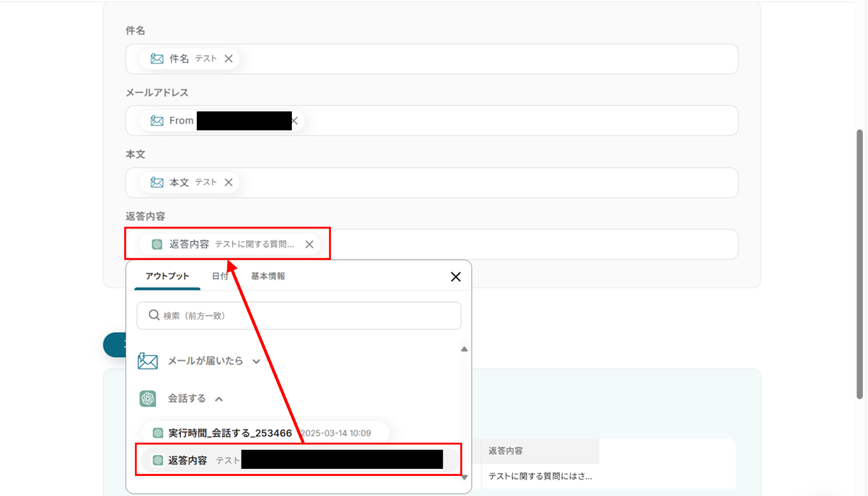Switch to the 日付 tab
Screen dimensions: 868x496
pos(220,276)
